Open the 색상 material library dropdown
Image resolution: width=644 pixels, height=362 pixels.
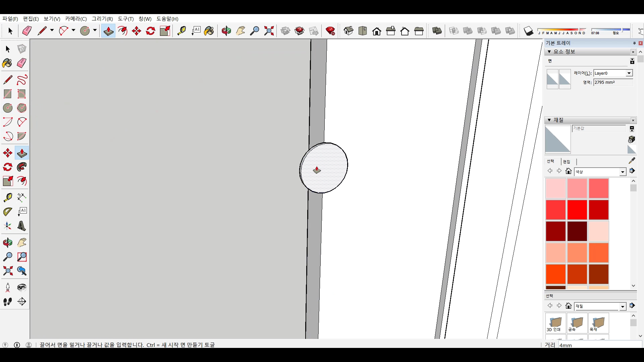tap(623, 172)
